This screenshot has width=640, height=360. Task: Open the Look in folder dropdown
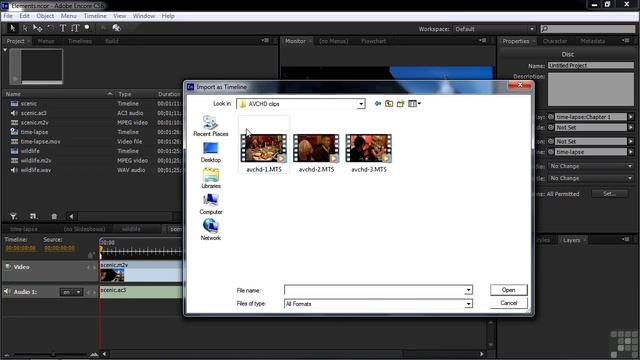click(361, 104)
